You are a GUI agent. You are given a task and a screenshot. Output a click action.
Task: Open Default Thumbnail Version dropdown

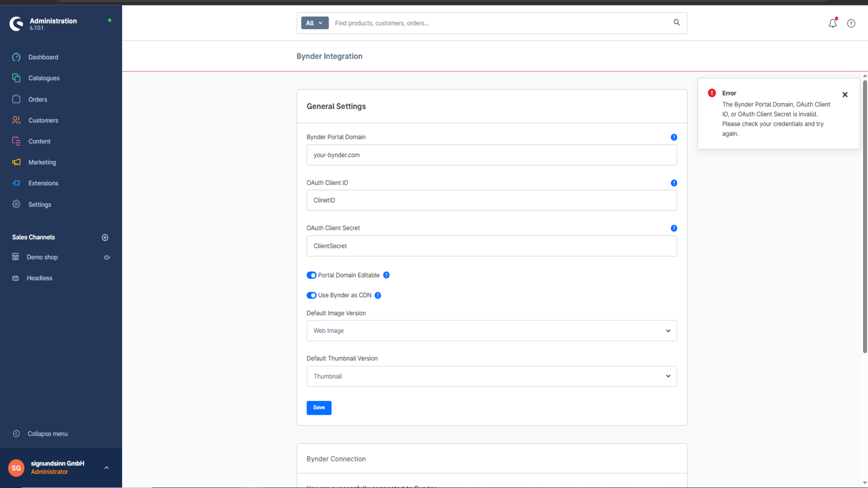click(491, 376)
